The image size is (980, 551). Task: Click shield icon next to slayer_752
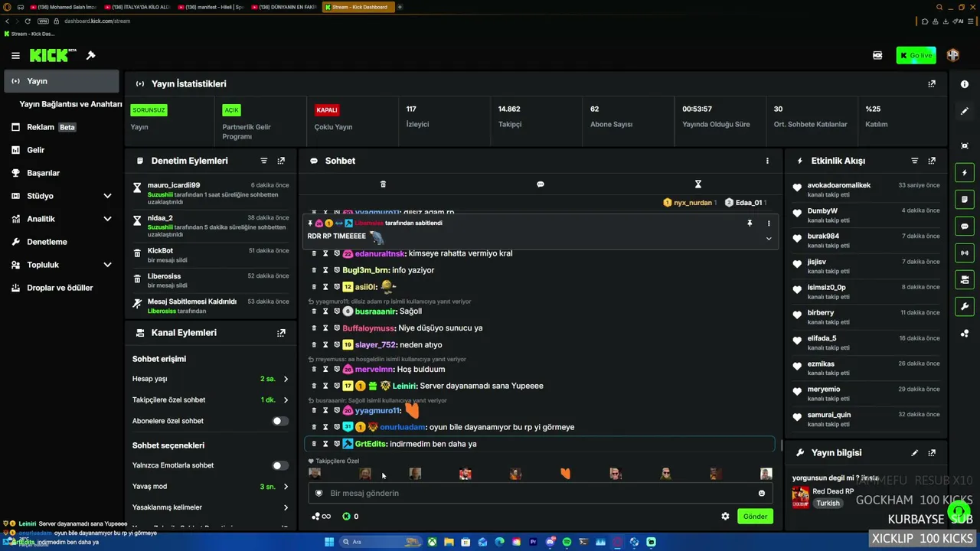(x=337, y=345)
